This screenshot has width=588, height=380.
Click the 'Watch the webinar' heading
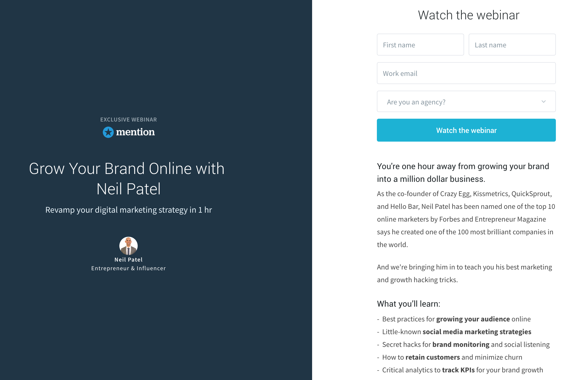(469, 15)
